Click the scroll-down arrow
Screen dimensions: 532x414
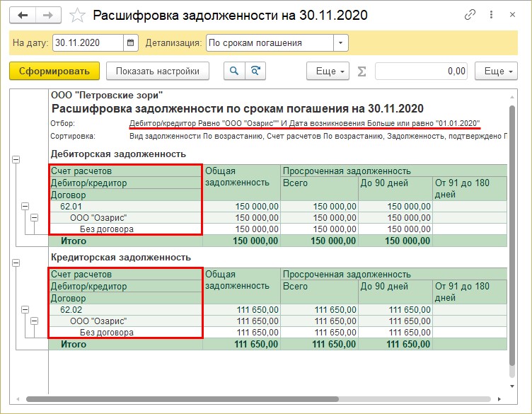[x=512, y=386]
